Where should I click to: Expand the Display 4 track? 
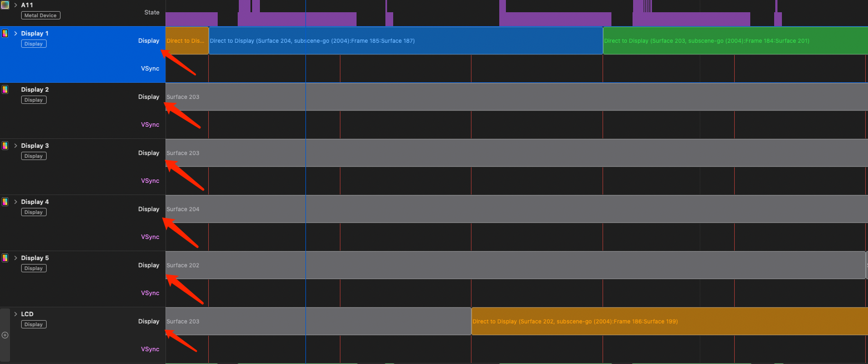16,202
